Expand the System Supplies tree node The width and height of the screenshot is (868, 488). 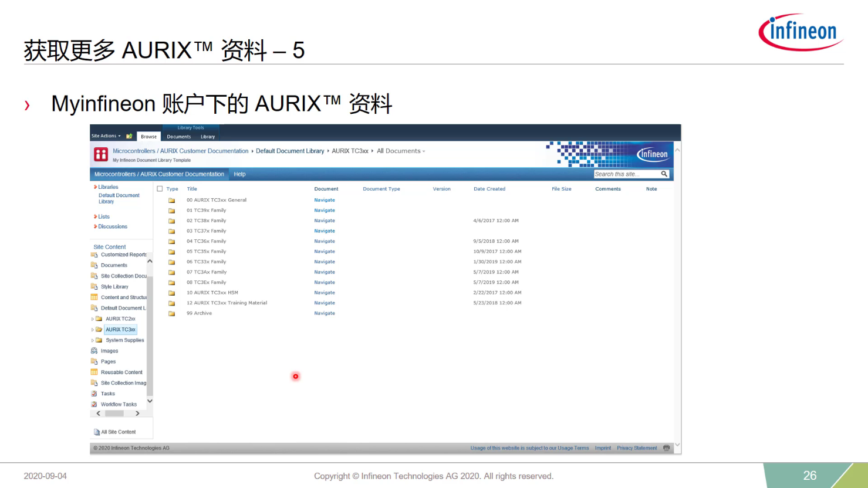[x=92, y=340]
